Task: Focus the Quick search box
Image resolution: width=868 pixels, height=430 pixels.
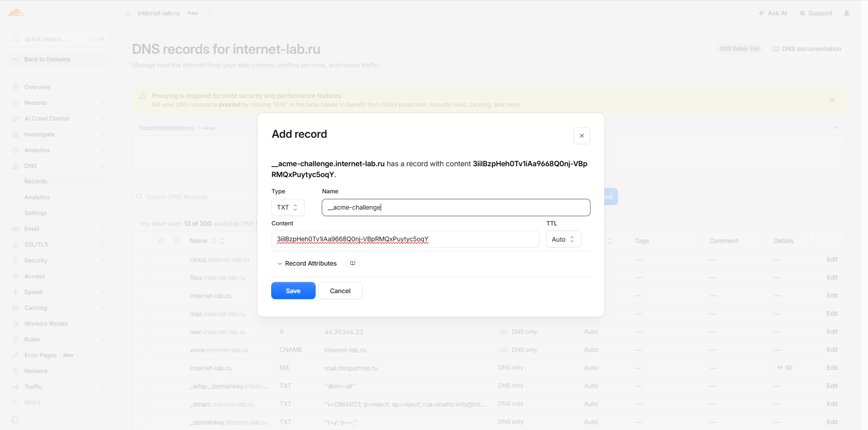Action: pyautogui.click(x=58, y=39)
